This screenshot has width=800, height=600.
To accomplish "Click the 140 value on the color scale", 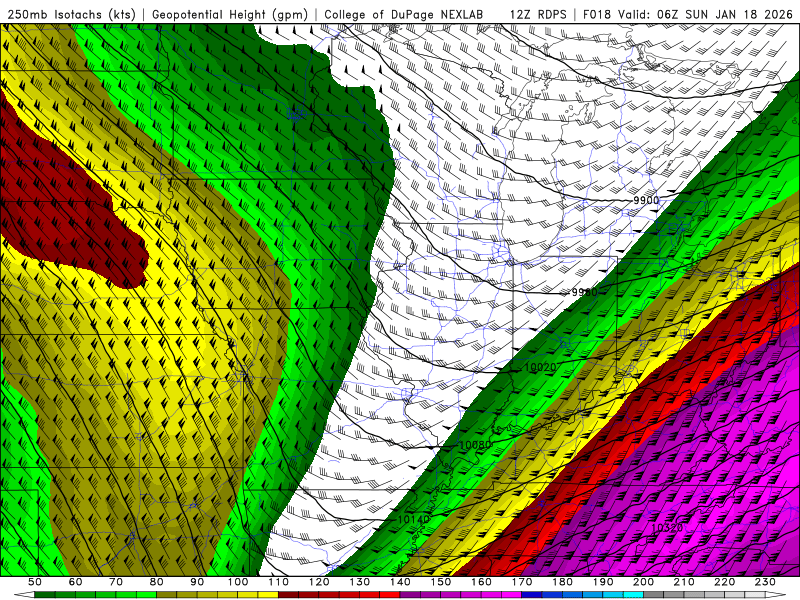I will [x=400, y=582].
